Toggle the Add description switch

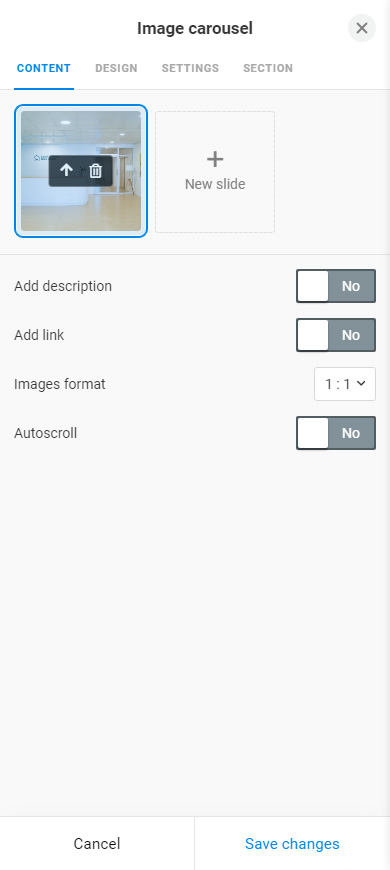[336, 286]
